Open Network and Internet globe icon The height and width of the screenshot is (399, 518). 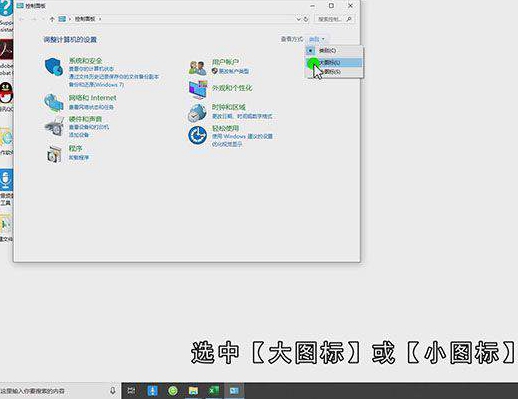54,102
